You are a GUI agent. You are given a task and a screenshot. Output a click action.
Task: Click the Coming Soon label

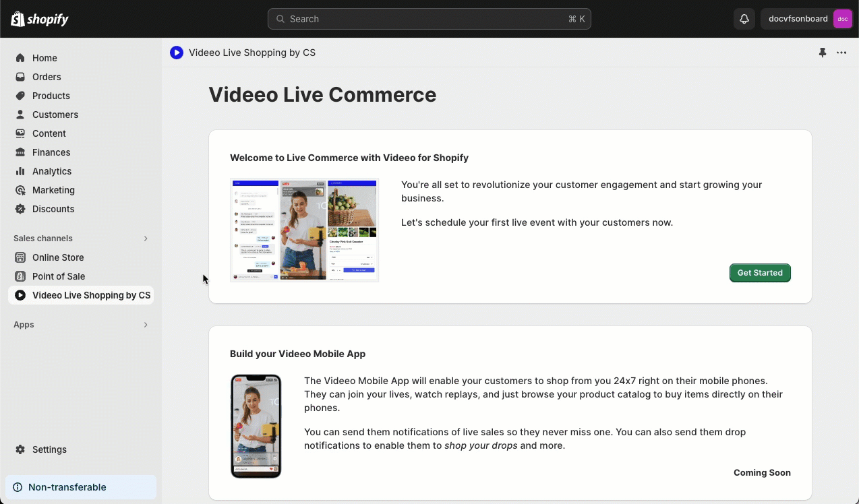click(x=762, y=472)
